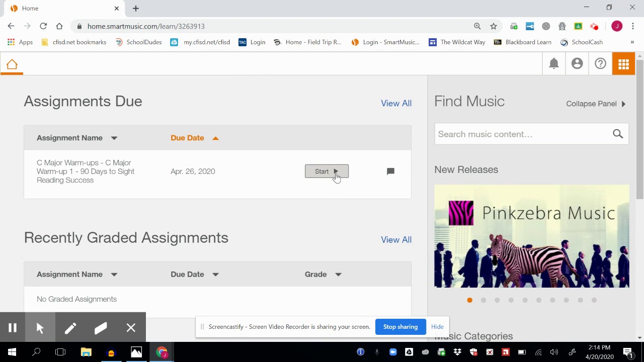
Task: Open the SchoolCash bookmark
Action: [582, 42]
